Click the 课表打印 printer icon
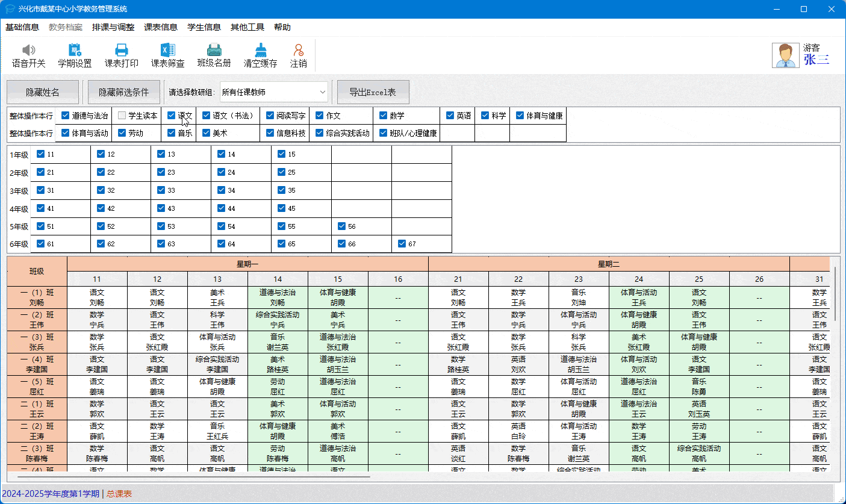The width and height of the screenshot is (846, 504). click(121, 51)
